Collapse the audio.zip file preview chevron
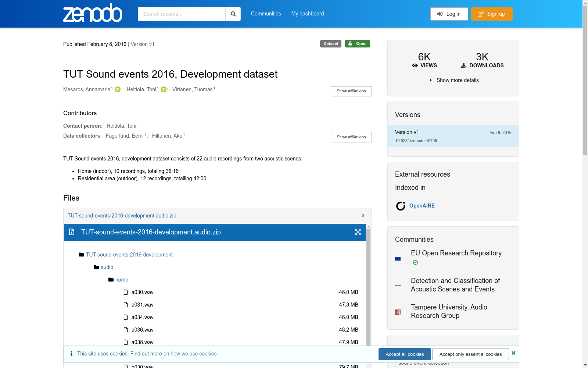 pyautogui.click(x=363, y=216)
